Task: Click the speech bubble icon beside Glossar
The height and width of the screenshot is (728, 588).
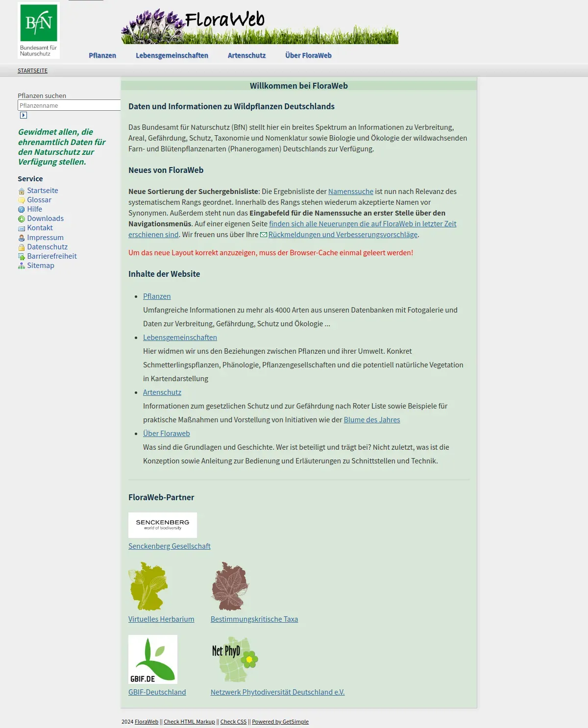Action: coord(21,200)
